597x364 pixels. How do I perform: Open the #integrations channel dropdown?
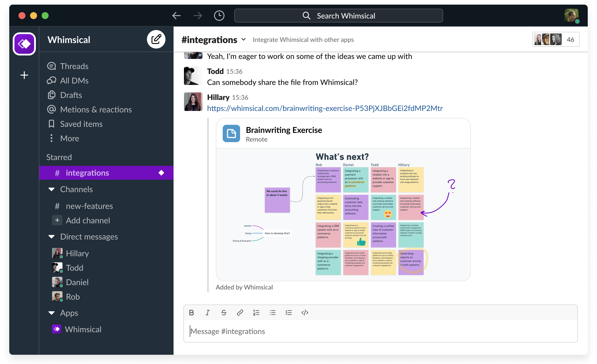coord(243,40)
